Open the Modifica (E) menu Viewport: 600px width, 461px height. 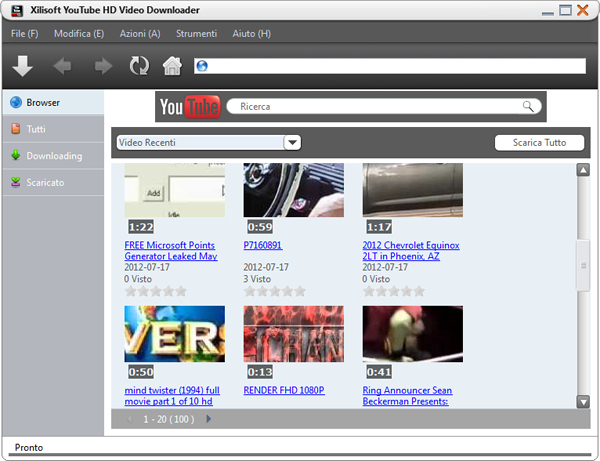(79, 34)
